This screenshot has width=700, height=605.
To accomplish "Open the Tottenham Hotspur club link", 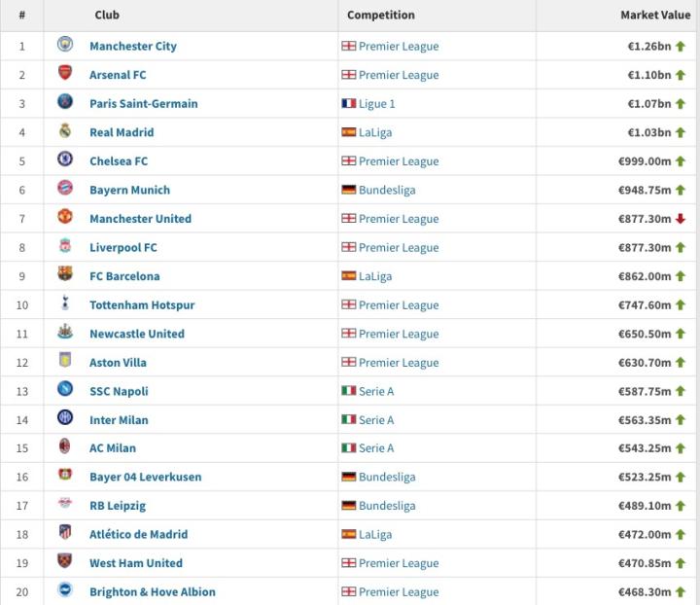I will tap(142, 305).
